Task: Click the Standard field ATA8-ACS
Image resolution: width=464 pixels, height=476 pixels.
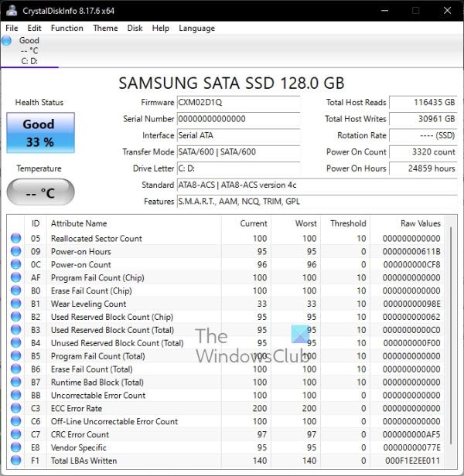Action: click(x=317, y=185)
